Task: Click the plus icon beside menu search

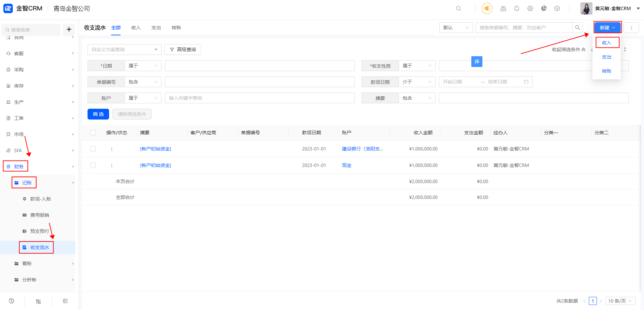Action: click(x=69, y=29)
